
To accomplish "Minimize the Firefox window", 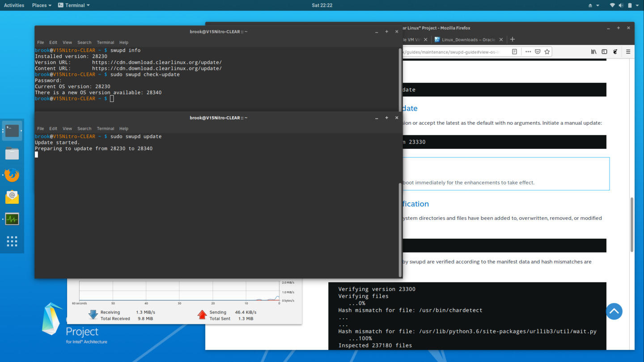I will [608, 28].
